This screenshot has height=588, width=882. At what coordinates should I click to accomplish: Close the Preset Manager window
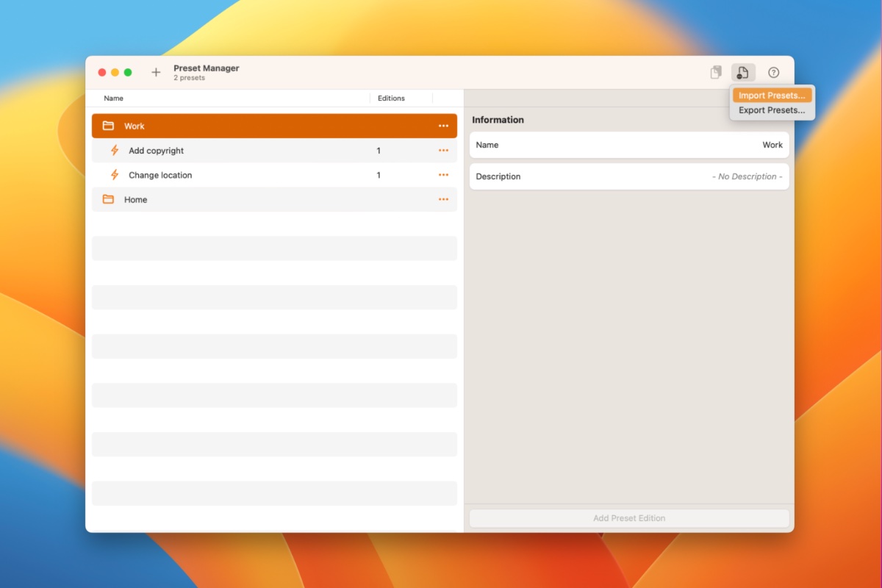(102, 73)
